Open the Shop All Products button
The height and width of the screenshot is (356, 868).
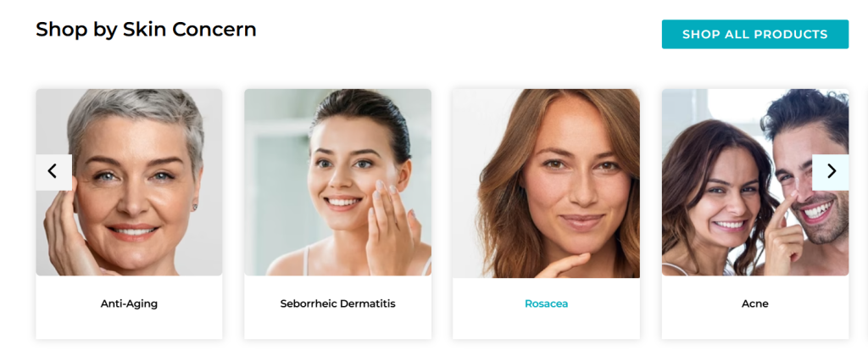[x=755, y=34]
